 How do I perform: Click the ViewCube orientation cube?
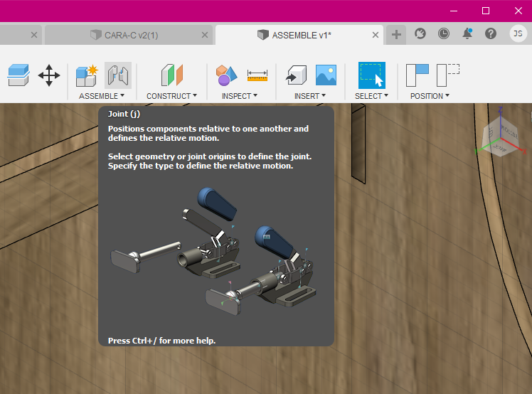tap(501, 137)
